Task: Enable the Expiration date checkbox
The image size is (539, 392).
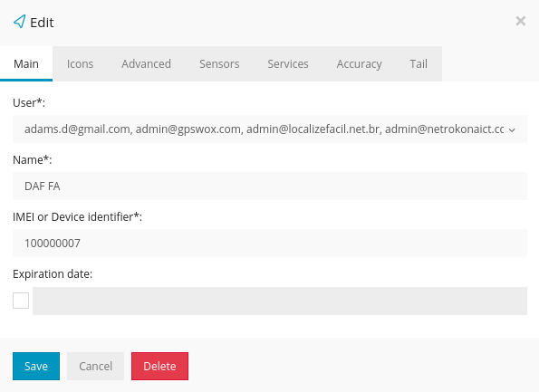Action: tap(21, 301)
